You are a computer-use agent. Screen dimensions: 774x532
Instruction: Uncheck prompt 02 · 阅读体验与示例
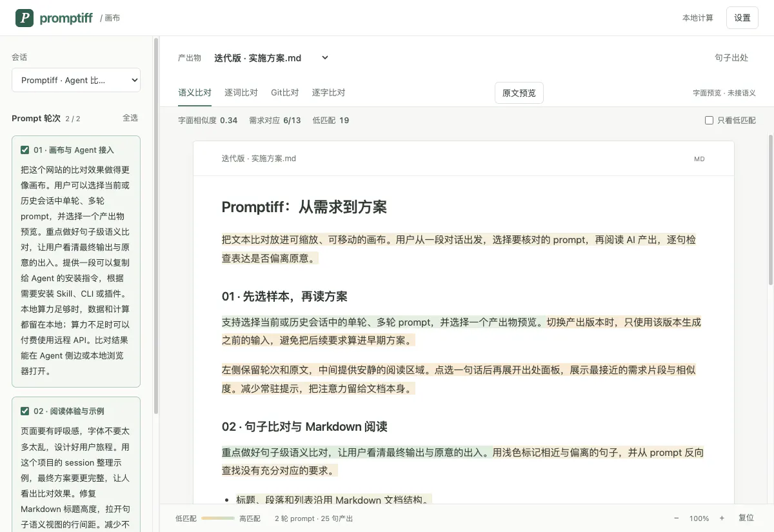click(x=25, y=411)
